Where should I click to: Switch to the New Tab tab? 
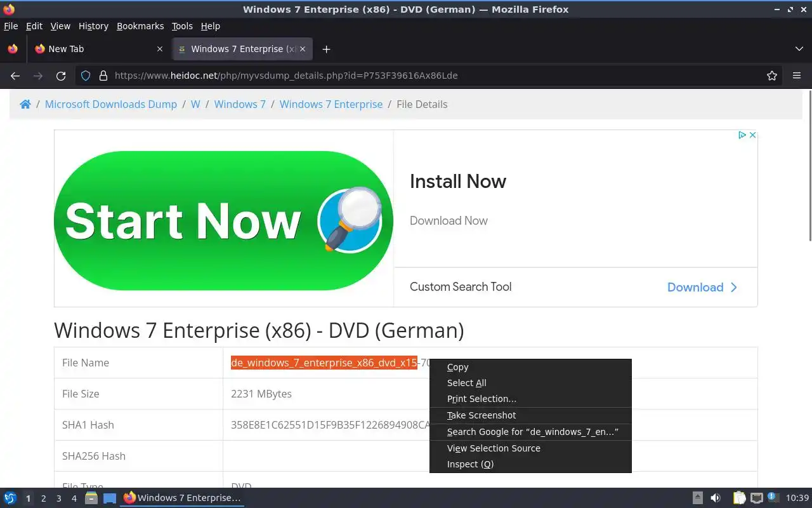[98, 49]
